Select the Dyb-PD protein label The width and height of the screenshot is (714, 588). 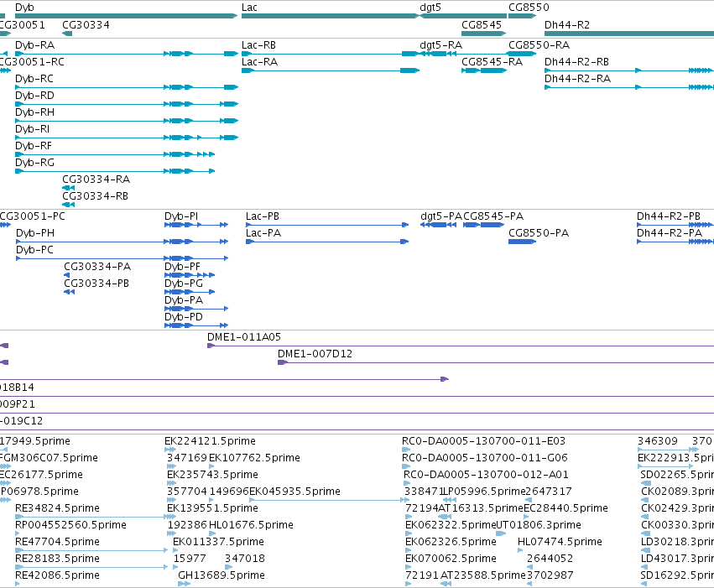pyautogui.click(x=184, y=317)
